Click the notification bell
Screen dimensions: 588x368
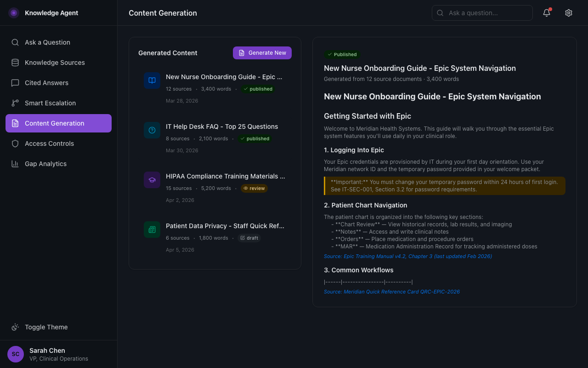pos(546,13)
